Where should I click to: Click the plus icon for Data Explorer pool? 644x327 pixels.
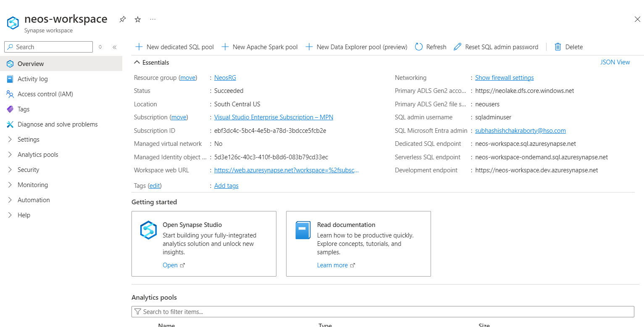(x=309, y=47)
